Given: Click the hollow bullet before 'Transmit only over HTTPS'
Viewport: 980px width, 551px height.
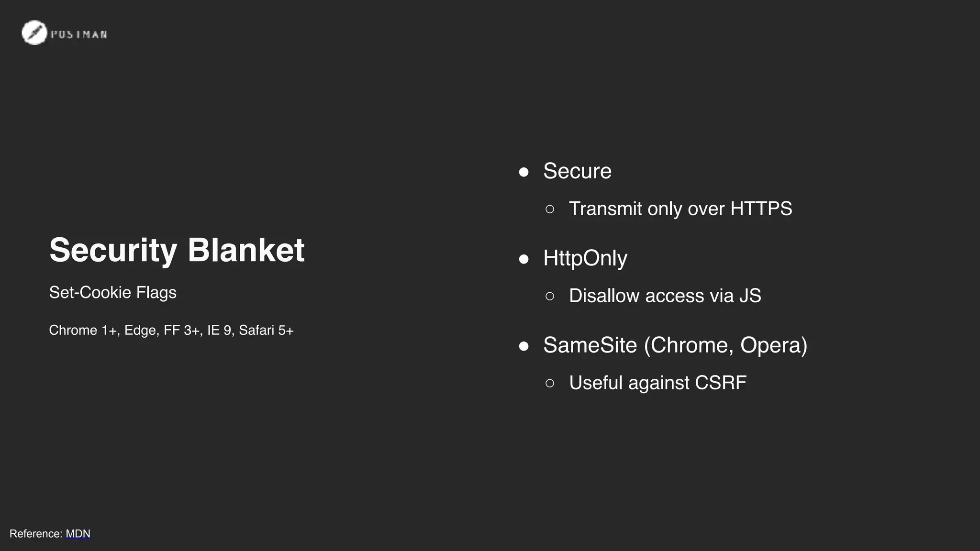Looking at the screenshot, I should [550, 209].
